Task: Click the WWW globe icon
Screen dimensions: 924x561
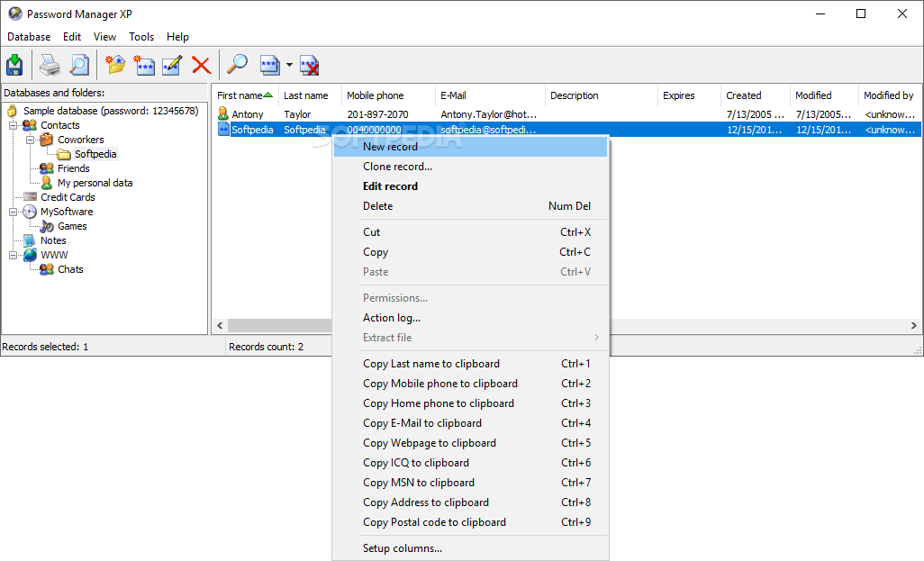Action: point(30,255)
